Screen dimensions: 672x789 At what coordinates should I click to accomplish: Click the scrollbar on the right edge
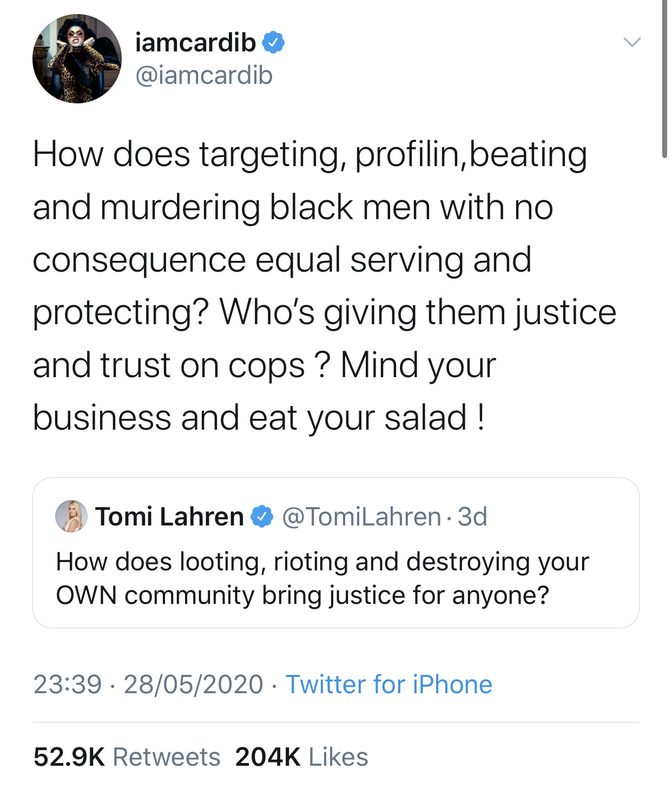pos(664,81)
